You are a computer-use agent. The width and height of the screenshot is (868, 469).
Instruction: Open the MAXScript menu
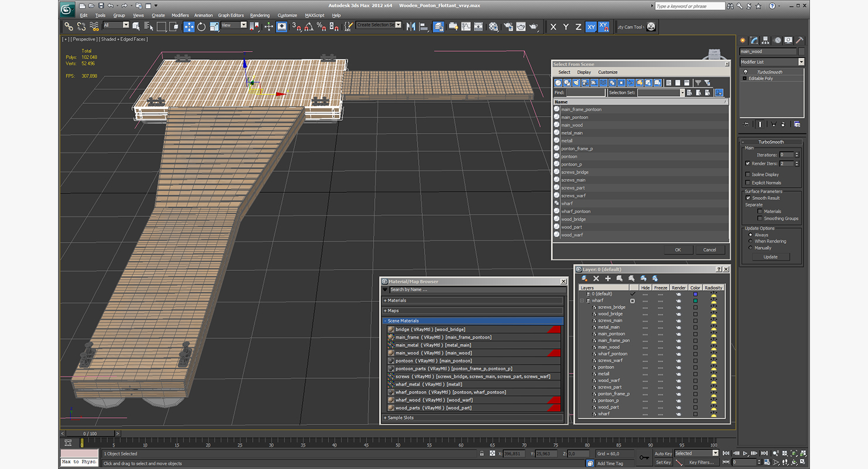click(x=314, y=15)
